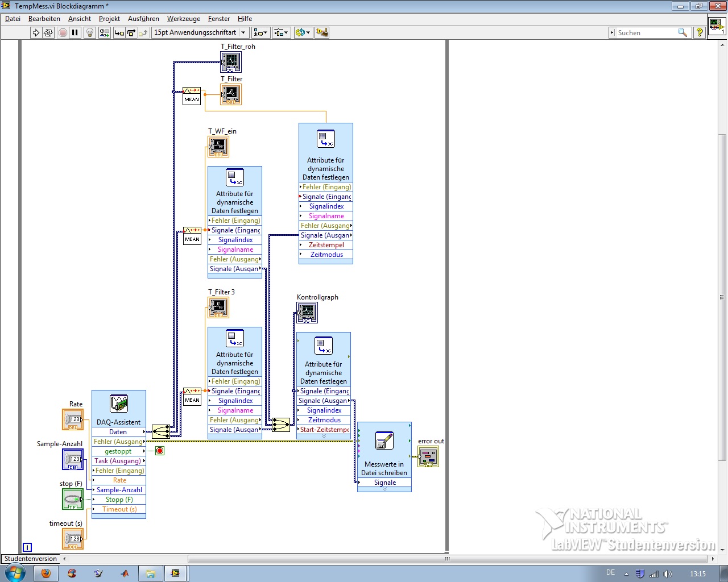The width and height of the screenshot is (728, 582).
Task: Click the Timeout (s) input row
Action: point(119,509)
